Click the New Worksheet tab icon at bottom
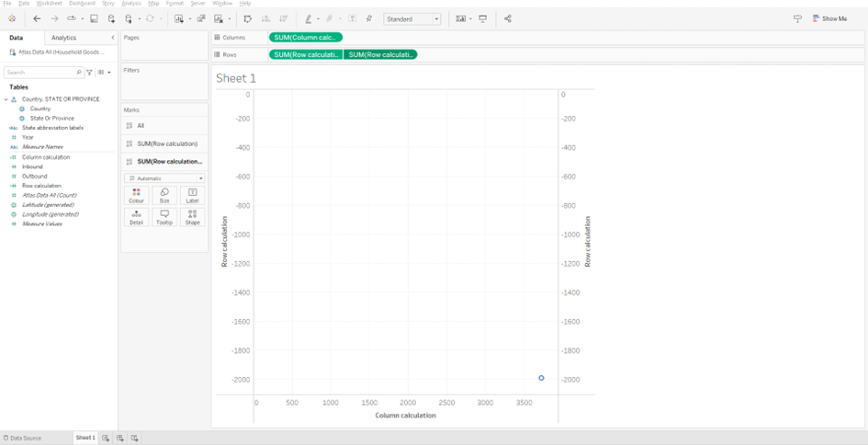Image resolution: width=868 pixels, height=445 pixels. 106,438
